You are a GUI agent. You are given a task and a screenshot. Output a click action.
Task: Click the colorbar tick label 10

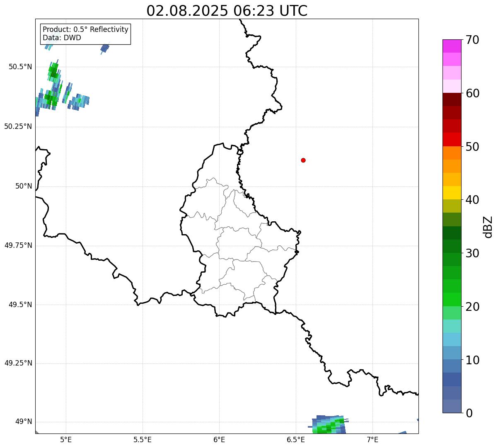click(x=472, y=360)
